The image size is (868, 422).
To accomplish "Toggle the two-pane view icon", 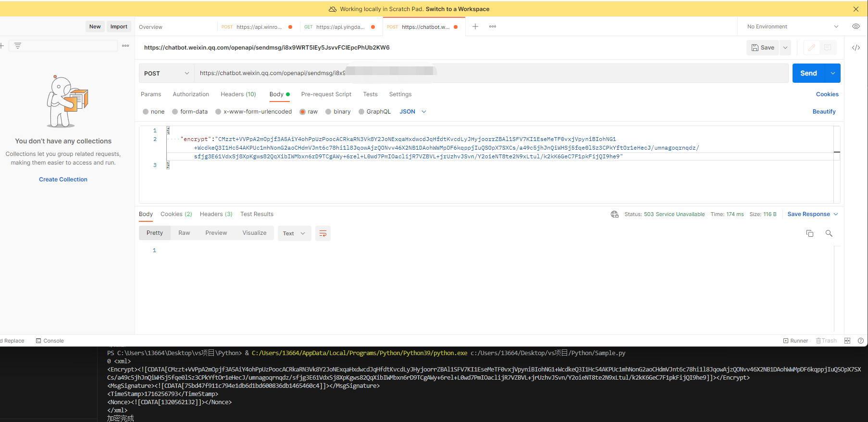I will click(847, 341).
